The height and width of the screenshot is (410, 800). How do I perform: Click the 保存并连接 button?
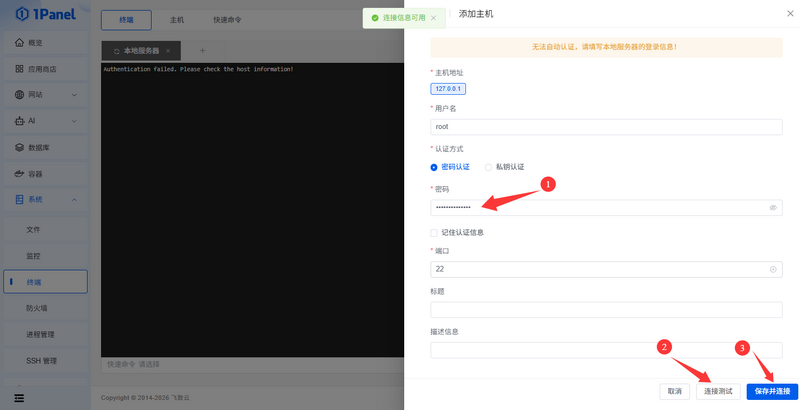(772, 391)
